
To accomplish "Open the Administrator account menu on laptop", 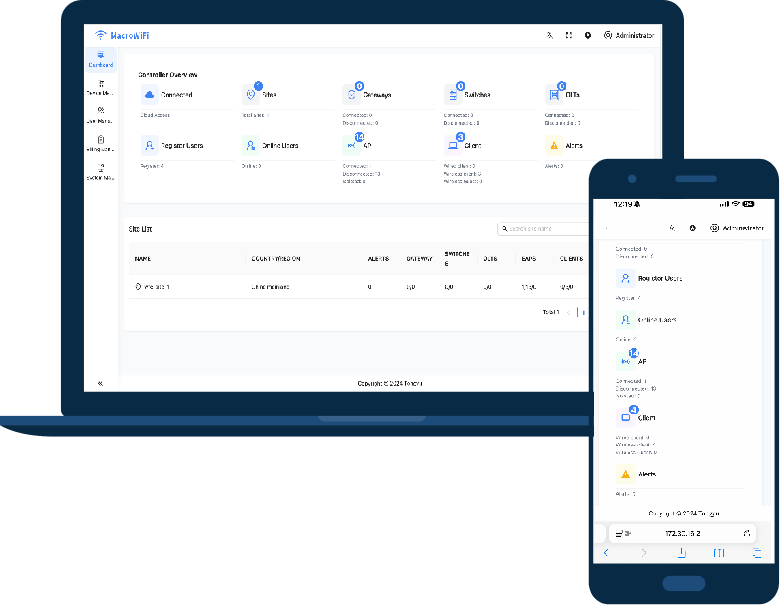I will point(629,35).
